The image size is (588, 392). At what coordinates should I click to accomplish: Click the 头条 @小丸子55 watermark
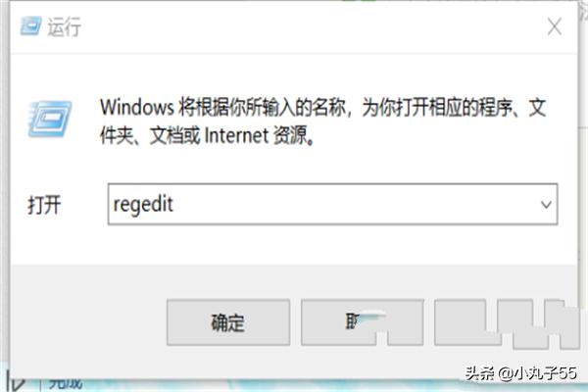[x=521, y=373]
